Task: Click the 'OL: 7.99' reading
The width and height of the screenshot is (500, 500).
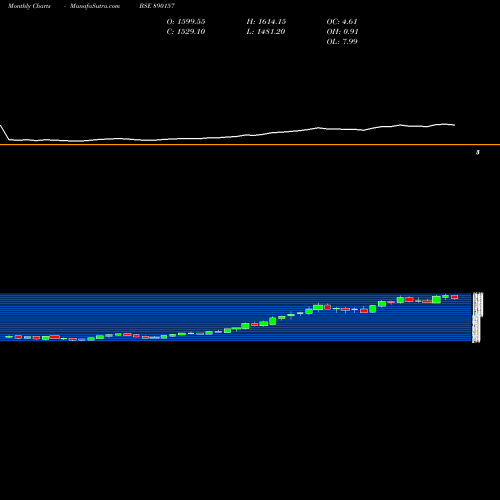Action: pyautogui.click(x=342, y=42)
